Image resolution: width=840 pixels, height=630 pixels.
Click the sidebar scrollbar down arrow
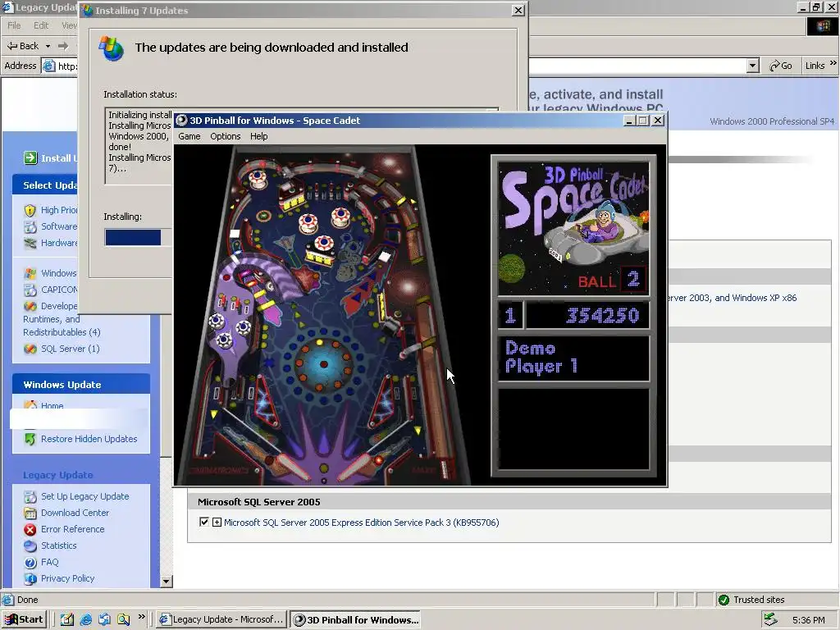pyautogui.click(x=166, y=582)
